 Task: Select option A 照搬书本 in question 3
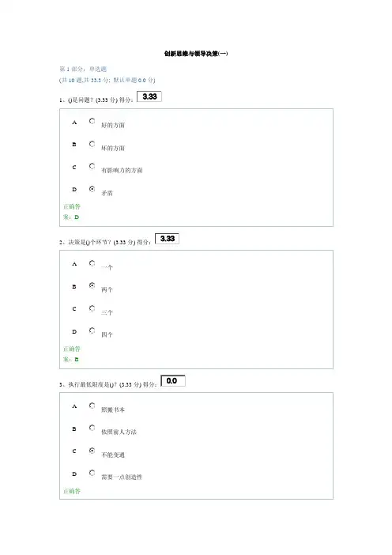(92, 406)
